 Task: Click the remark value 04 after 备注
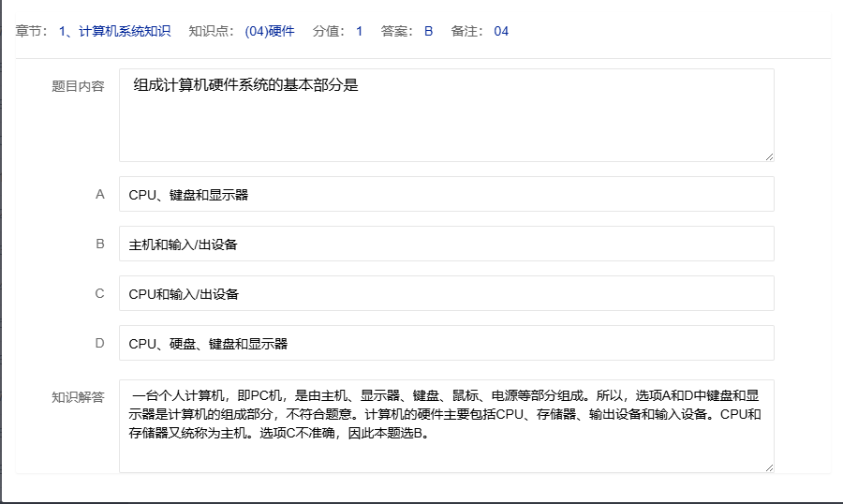[501, 31]
